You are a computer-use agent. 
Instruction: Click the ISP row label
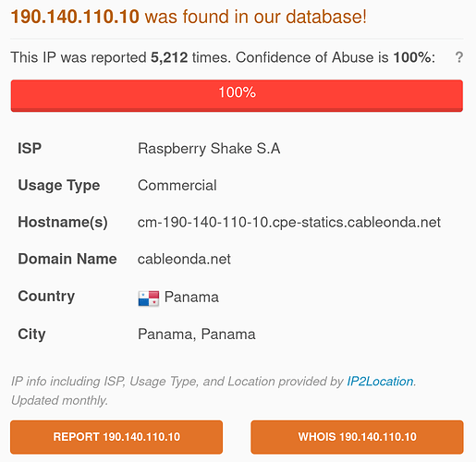30,149
